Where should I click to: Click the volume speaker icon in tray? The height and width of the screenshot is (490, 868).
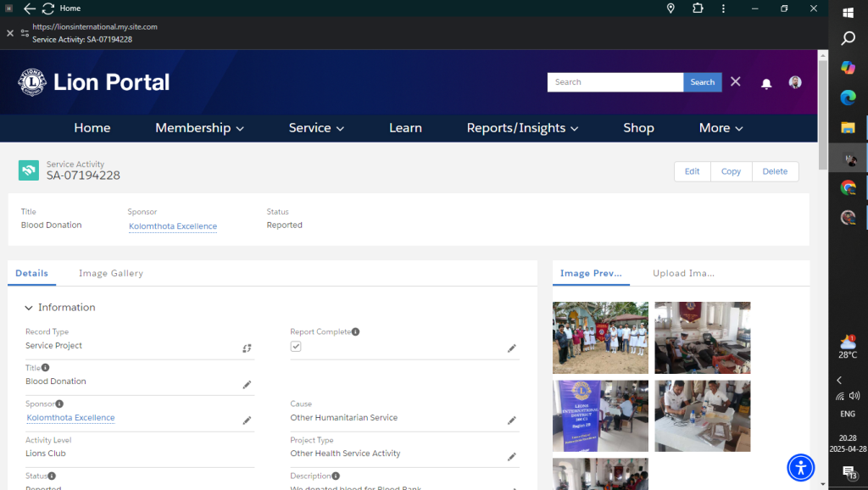click(x=854, y=396)
